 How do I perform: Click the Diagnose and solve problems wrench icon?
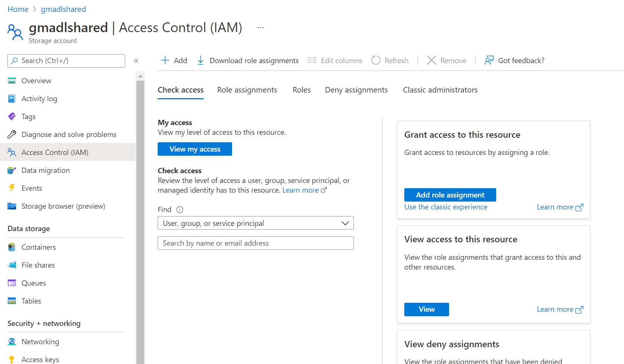(12, 134)
